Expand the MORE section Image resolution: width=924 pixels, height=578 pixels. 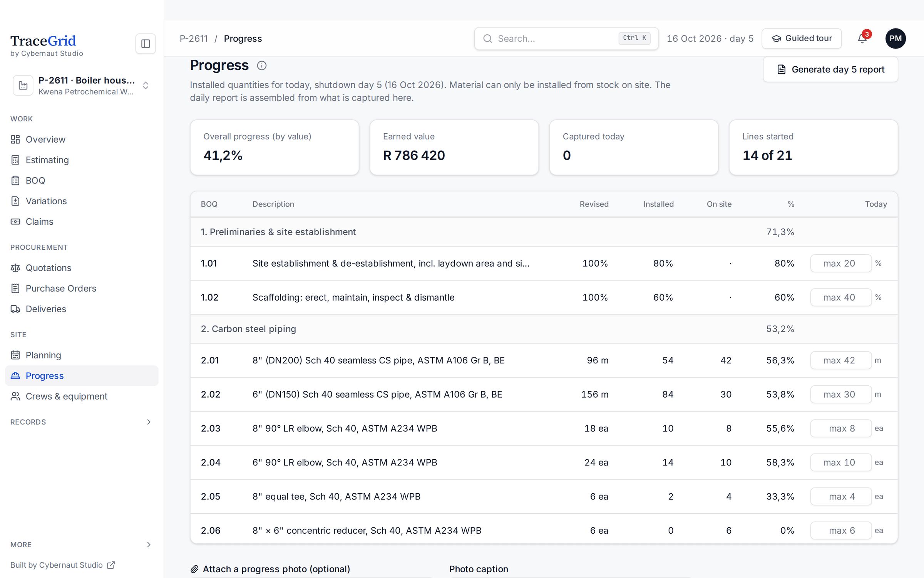81,544
